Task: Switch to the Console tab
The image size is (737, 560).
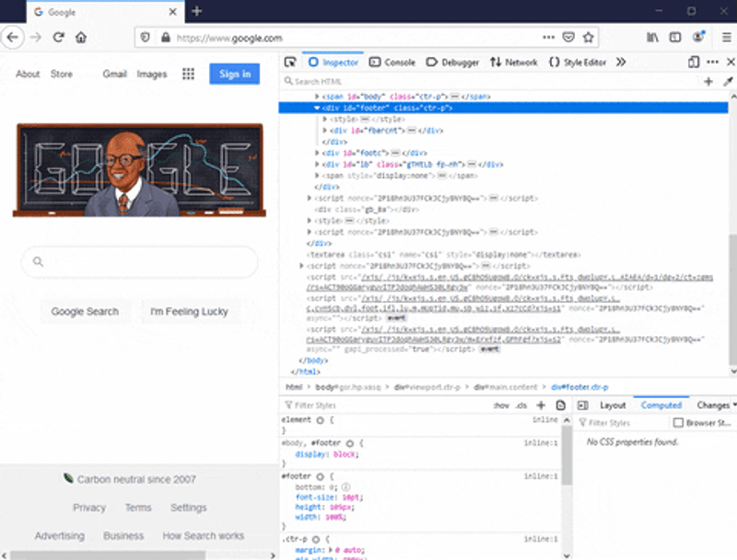Action: pos(392,62)
